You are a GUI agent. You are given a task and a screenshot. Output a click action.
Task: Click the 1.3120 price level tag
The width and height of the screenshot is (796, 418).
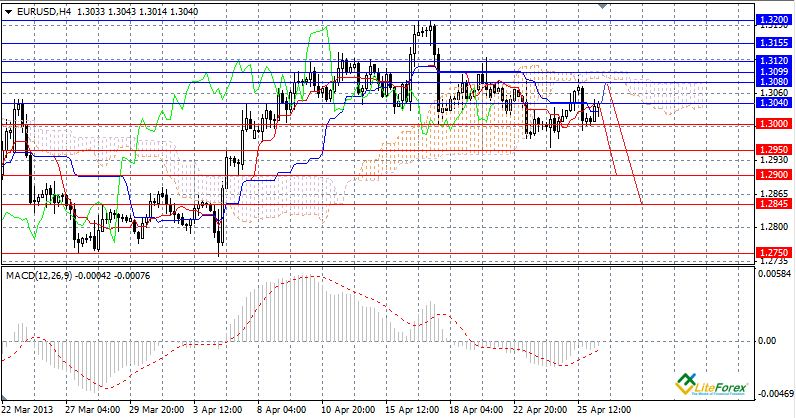[771, 61]
